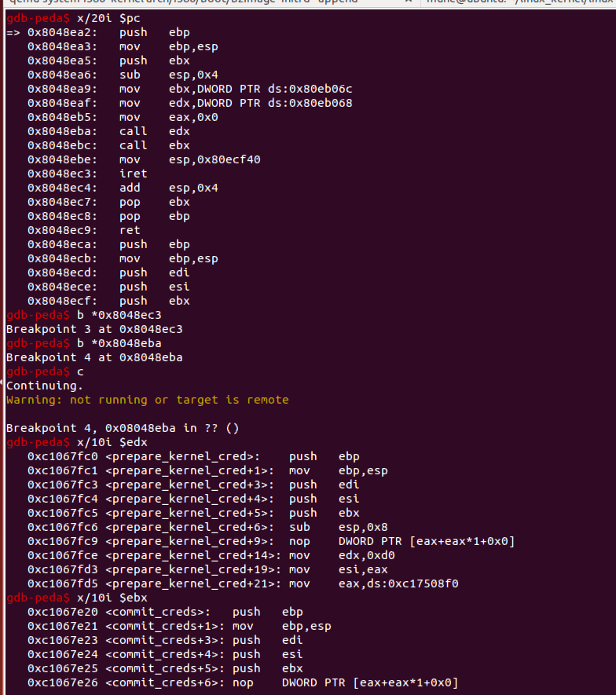
Task: Click the 'b *0x8048ec3' breakpoint command
Action: [x=119, y=315]
